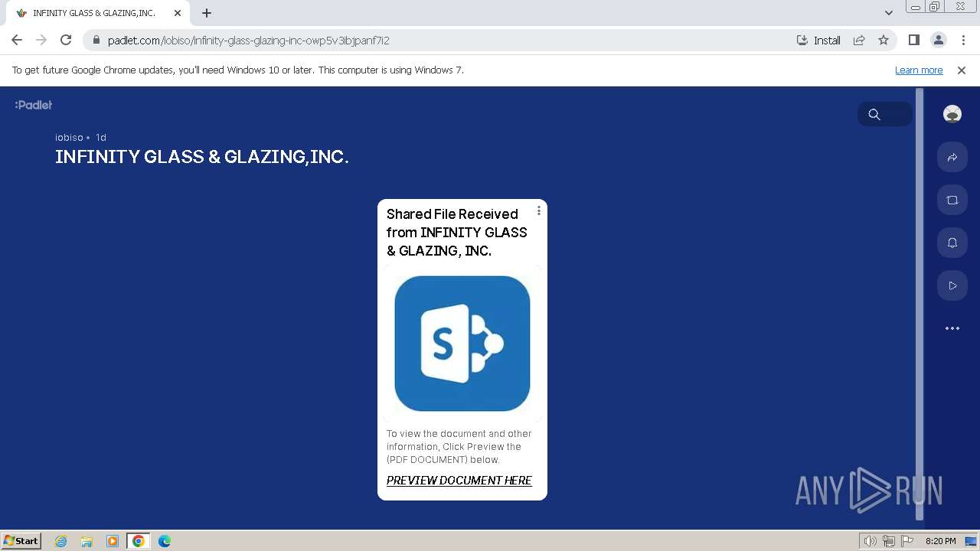This screenshot has width=980, height=551.
Task: Launch Microsoft Edge from the taskbar
Action: [165, 541]
